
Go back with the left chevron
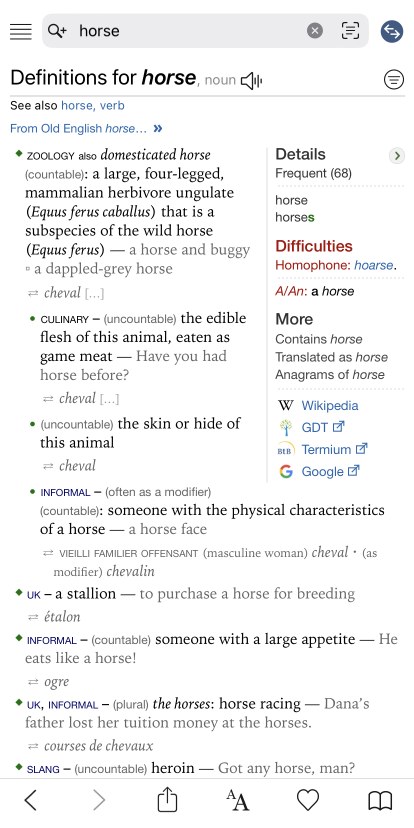click(31, 801)
